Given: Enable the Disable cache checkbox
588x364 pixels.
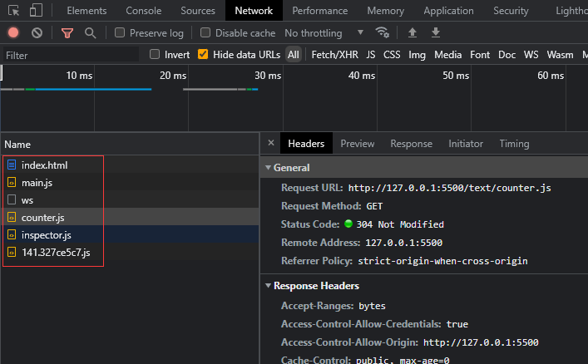Looking at the screenshot, I should pos(205,32).
